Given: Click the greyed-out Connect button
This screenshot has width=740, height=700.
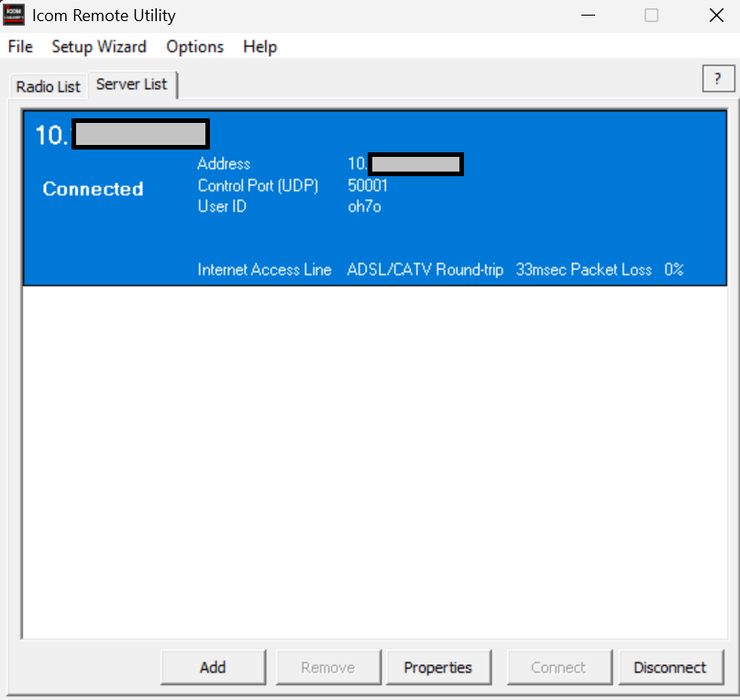Looking at the screenshot, I should [558, 668].
